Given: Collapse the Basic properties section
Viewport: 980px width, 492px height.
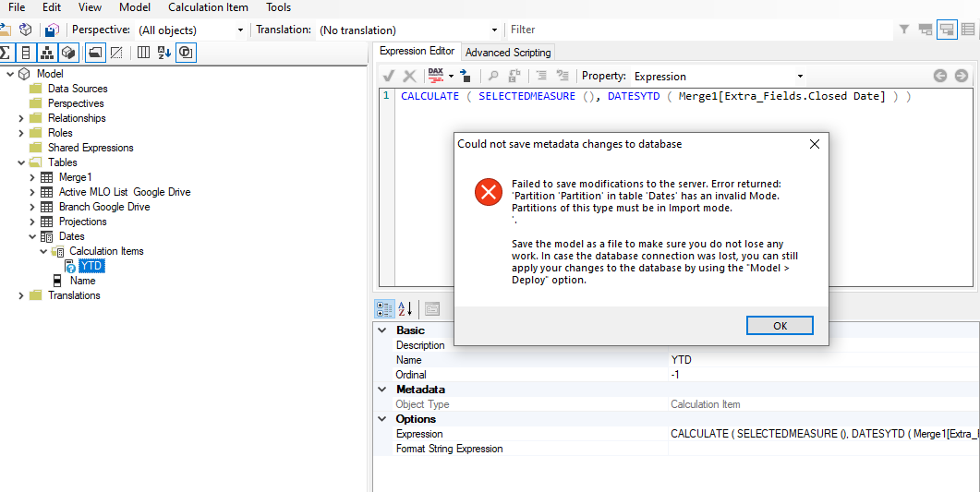Looking at the screenshot, I should 381,330.
